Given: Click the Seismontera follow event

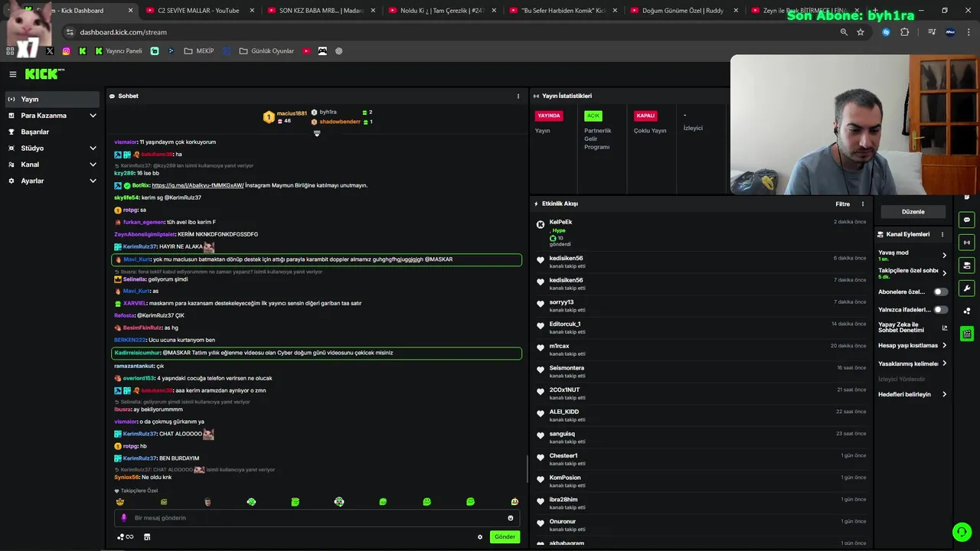Looking at the screenshot, I should pos(701,372).
